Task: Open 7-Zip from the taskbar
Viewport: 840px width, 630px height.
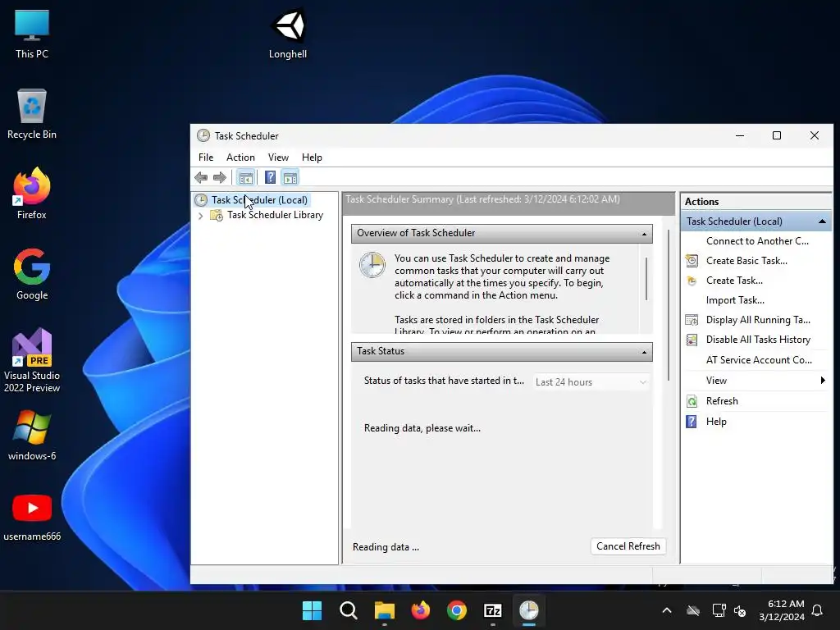Action: pos(493,610)
